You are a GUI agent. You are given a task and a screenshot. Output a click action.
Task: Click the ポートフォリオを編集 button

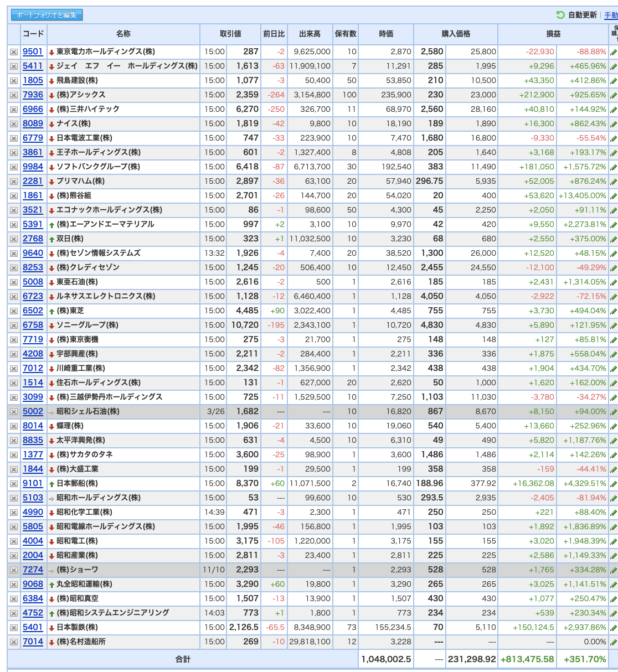47,15
